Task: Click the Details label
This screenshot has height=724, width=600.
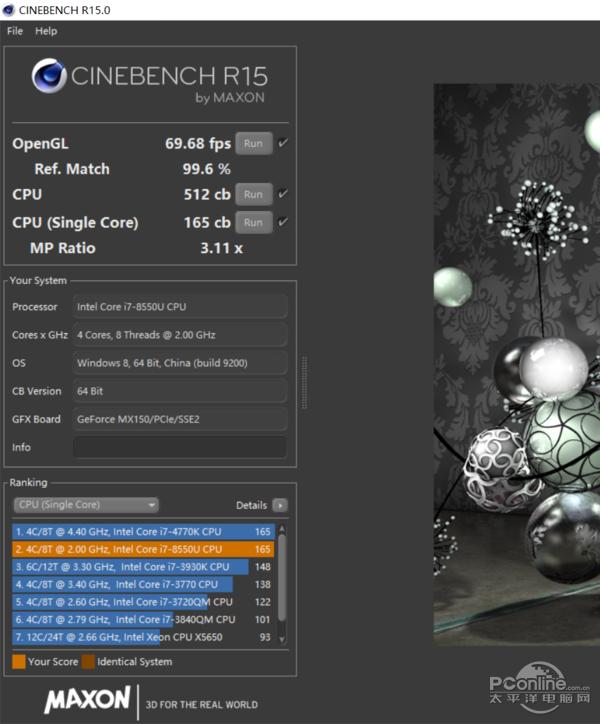Action: pyautogui.click(x=251, y=506)
